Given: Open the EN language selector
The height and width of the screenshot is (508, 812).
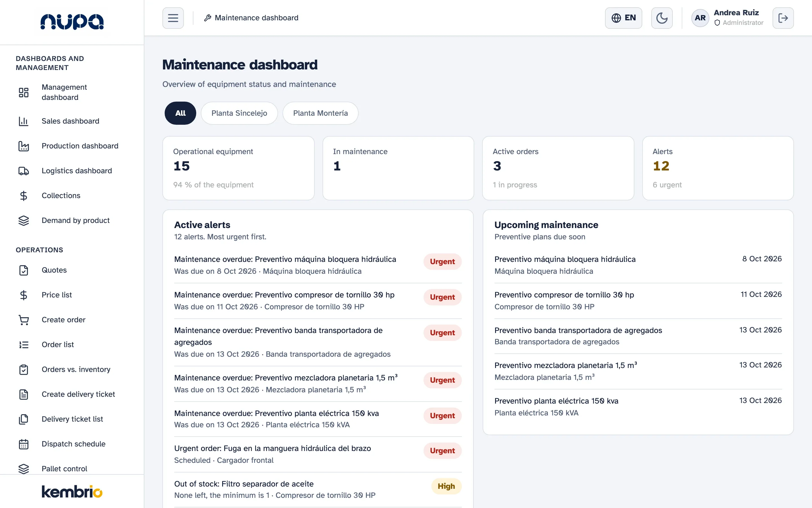Looking at the screenshot, I should pos(623,18).
